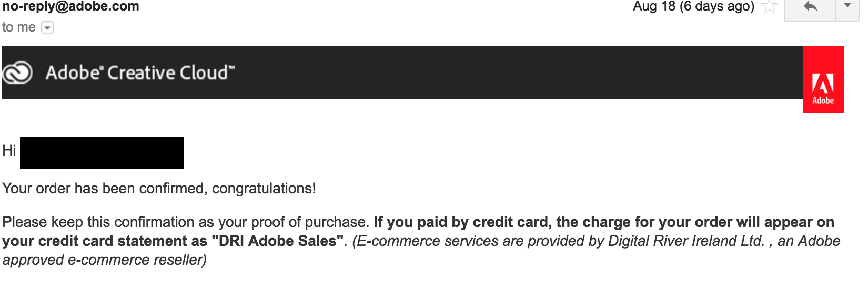This screenshot has width=868, height=290.
Task: Open the More dropdown beside reply
Action: tap(847, 7)
